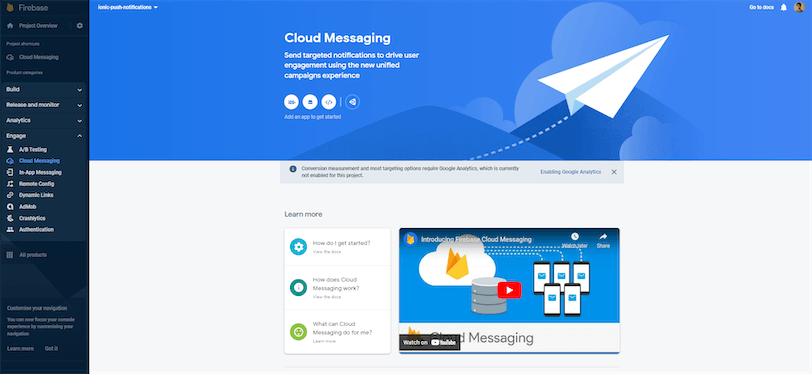Click Cloud Messaging shortcut icon under Project shortcuts
Viewport: 812px width, 374px height.
[10, 57]
